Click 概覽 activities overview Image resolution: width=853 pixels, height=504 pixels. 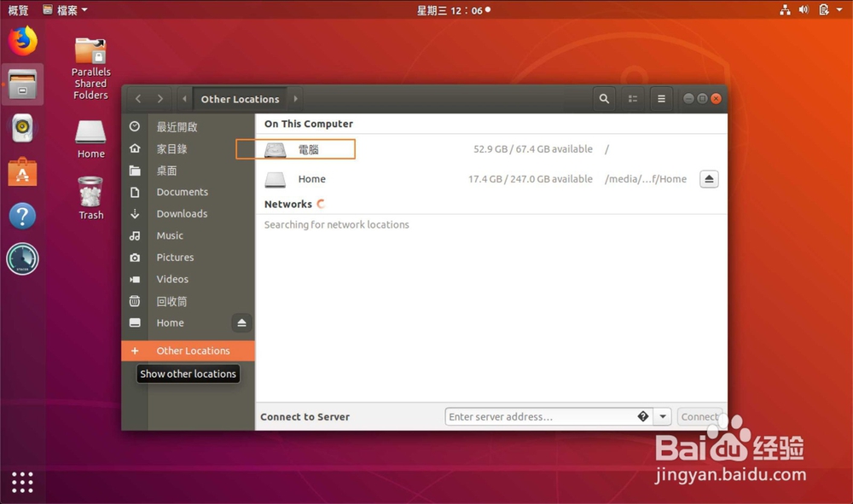(x=18, y=9)
